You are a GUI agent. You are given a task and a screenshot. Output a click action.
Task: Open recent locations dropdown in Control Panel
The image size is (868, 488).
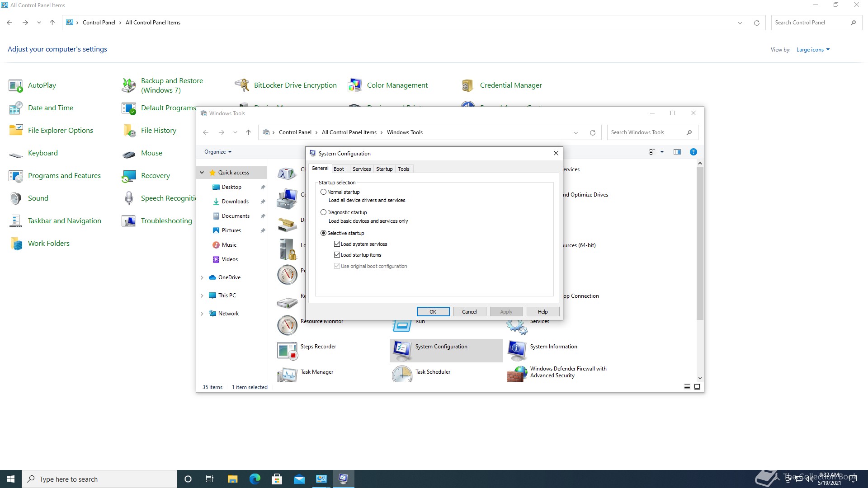tap(39, 23)
